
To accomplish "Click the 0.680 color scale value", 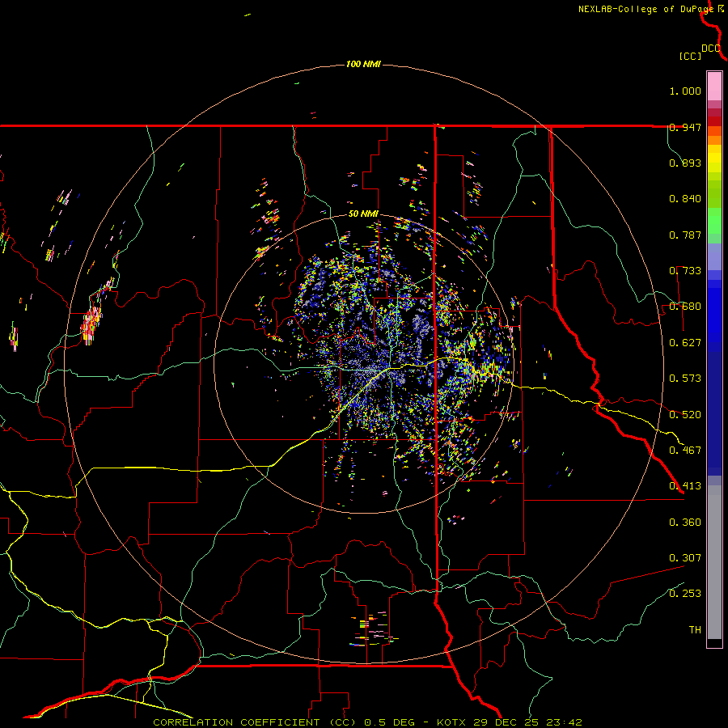I will pyautogui.click(x=685, y=307).
